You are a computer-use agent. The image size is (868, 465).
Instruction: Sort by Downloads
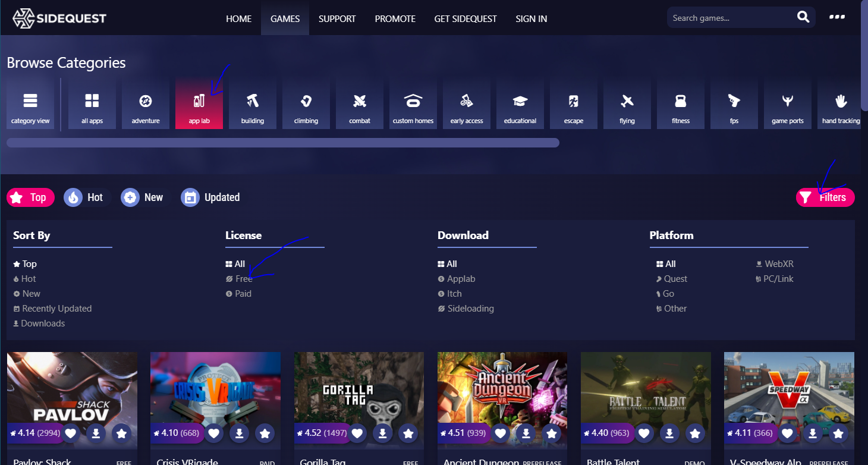[39, 323]
